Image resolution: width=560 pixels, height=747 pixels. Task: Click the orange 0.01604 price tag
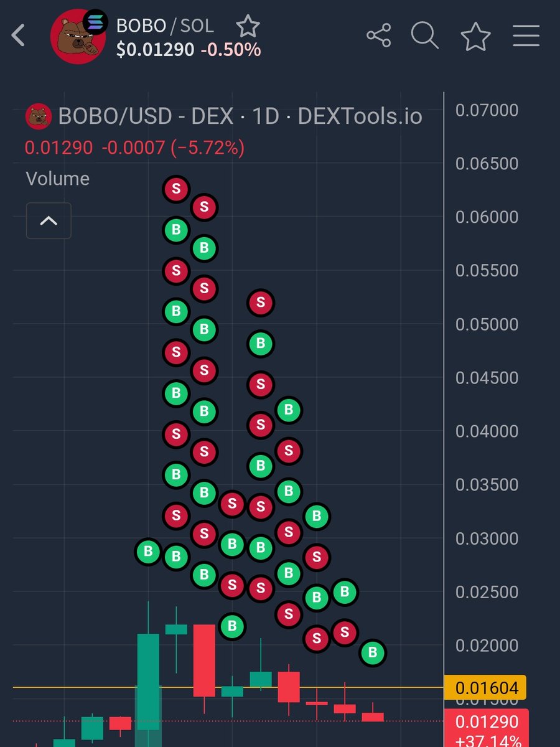(x=485, y=688)
